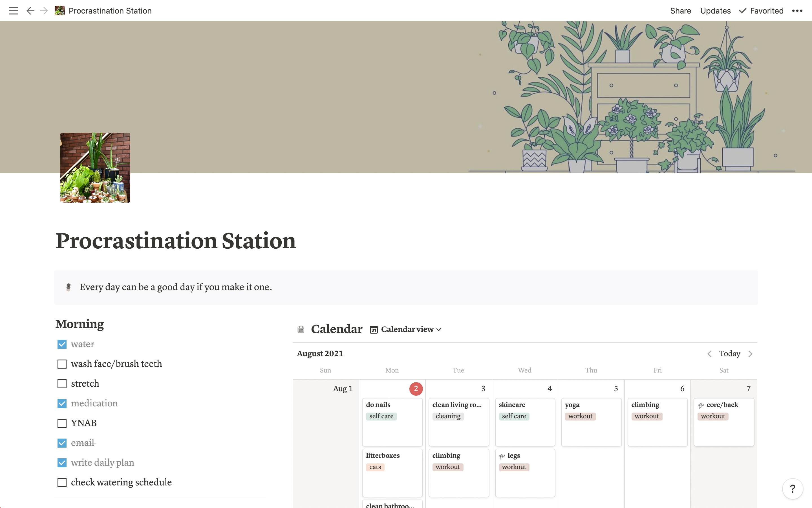Open the do nails card

coord(392,422)
